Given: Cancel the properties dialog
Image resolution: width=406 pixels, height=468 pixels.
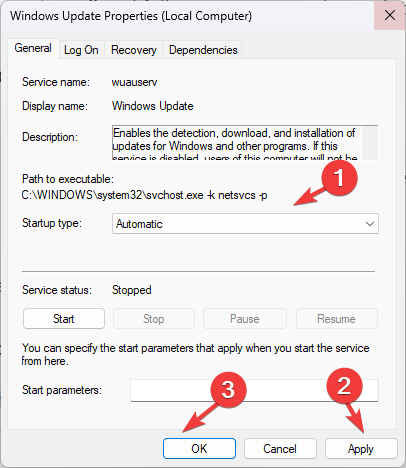Looking at the screenshot, I should pyautogui.click(x=280, y=449).
